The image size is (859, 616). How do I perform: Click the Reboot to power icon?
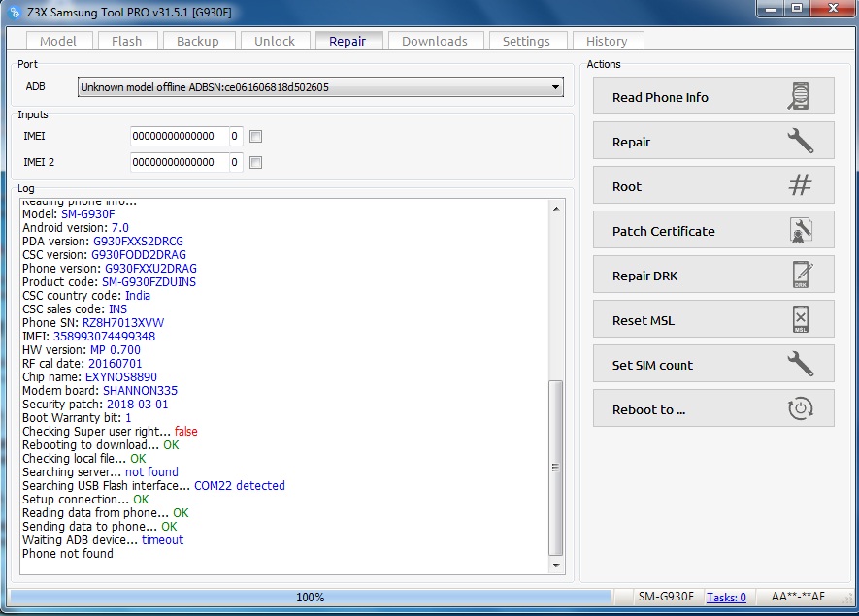tap(801, 408)
